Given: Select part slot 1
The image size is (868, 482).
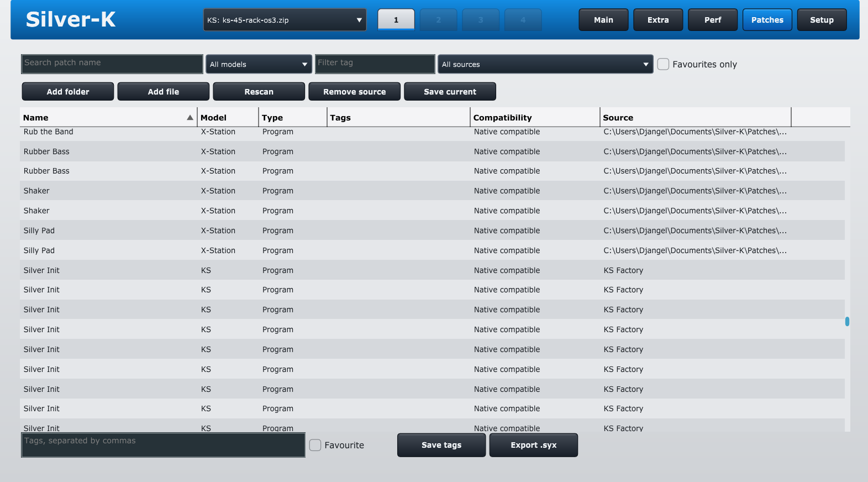Looking at the screenshot, I should pos(396,20).
